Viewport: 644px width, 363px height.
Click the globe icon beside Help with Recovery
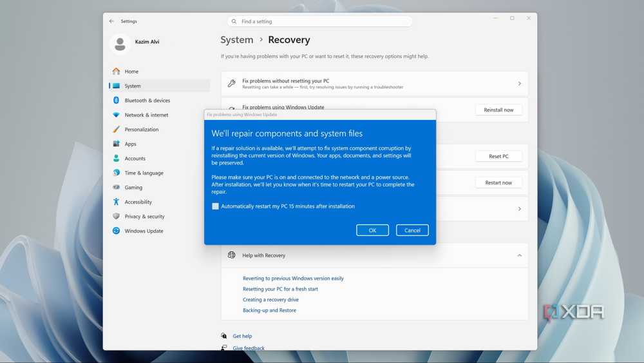(x=232, y=255)
